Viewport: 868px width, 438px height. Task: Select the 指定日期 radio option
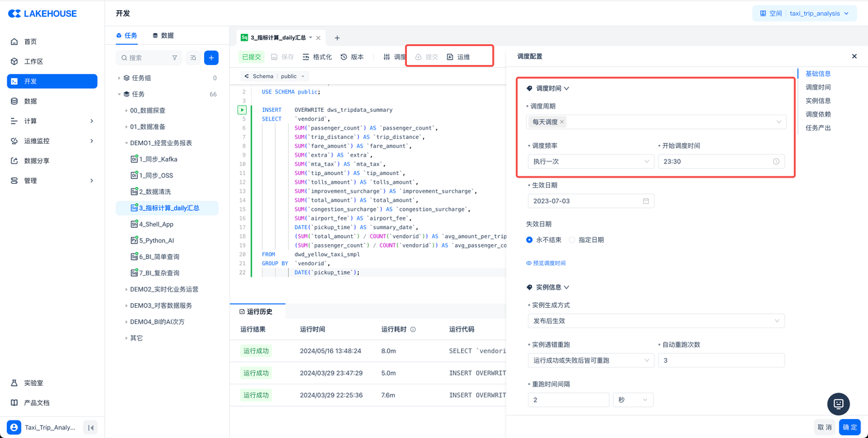[572, 240]
